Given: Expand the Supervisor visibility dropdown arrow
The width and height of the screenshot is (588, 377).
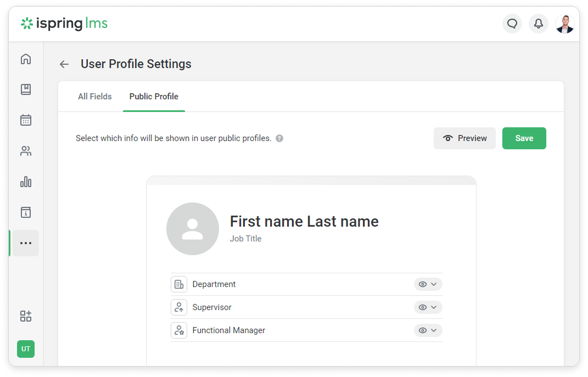Looking at the screenshot, I should (x=434, y=307).
